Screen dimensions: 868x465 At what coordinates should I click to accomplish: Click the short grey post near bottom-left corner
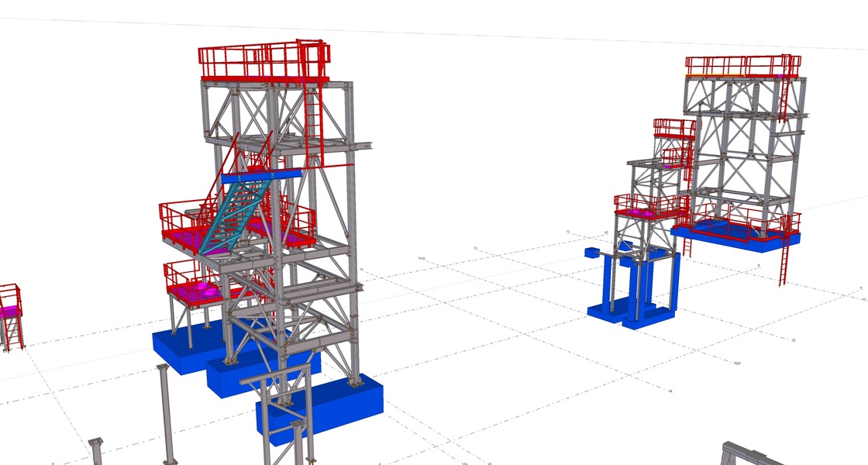point(96,451)
